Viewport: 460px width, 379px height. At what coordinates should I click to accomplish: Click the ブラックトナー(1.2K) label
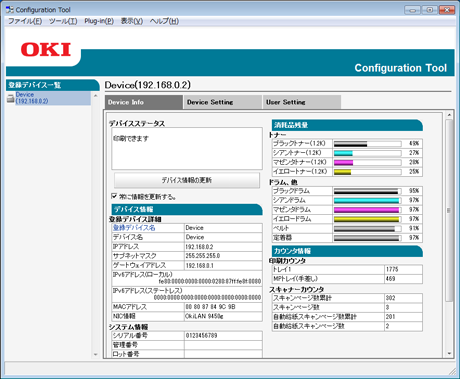click(x=299, y=144)
